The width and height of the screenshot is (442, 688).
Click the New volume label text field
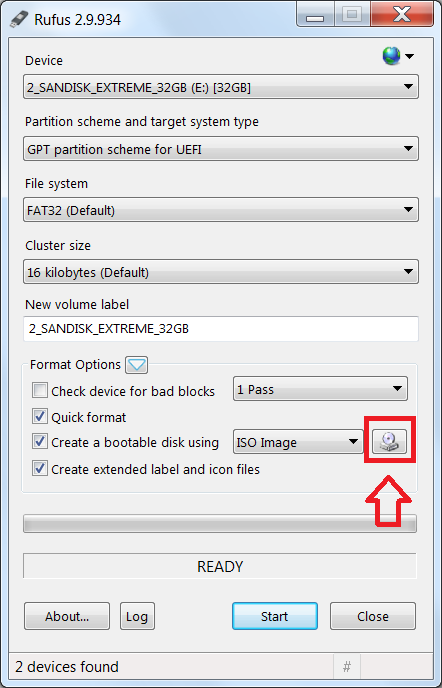click(221, 329)
